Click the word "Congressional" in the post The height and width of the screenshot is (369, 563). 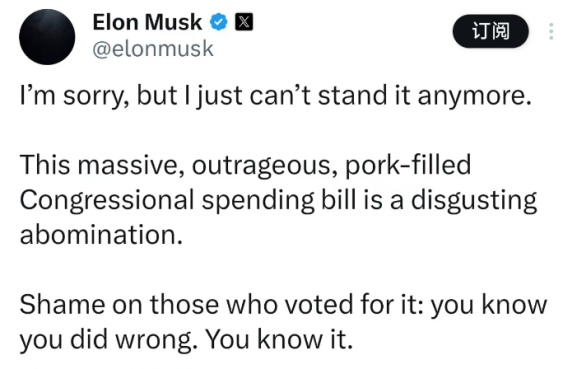(x=107, y=200)
